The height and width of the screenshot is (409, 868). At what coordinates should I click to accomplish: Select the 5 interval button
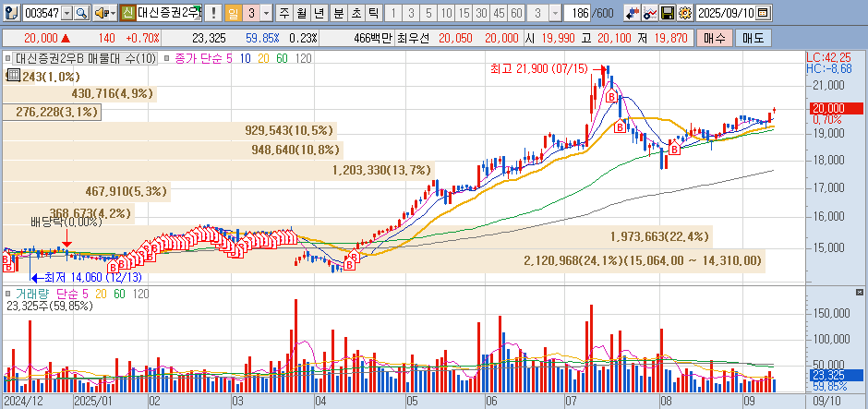(429, 12)
